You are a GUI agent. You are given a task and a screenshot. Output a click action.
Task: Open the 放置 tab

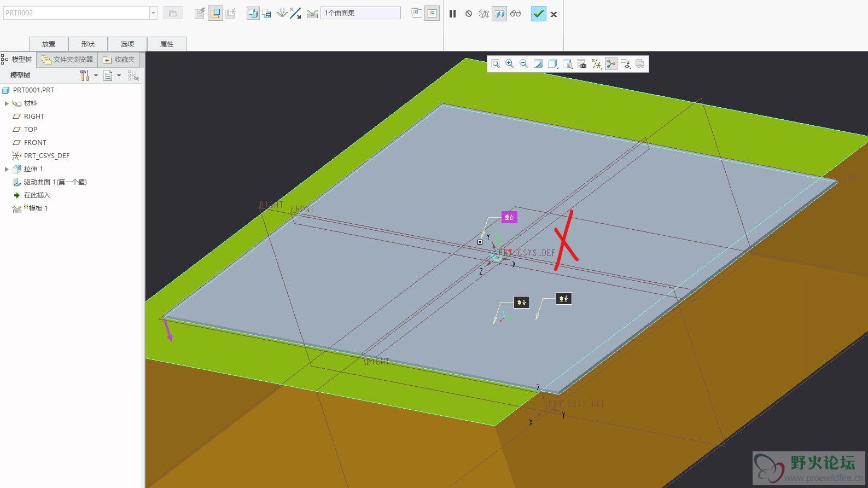tap(49, 44)
